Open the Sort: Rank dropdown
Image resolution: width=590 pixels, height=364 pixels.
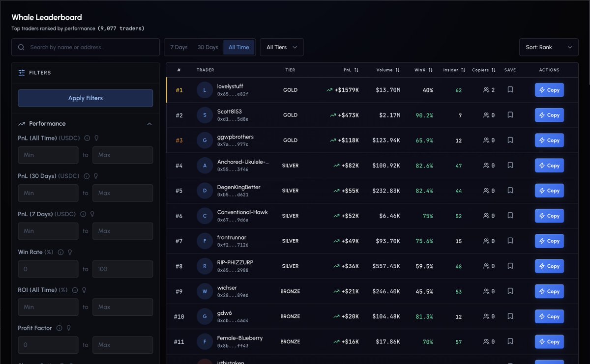click(549, 47)
